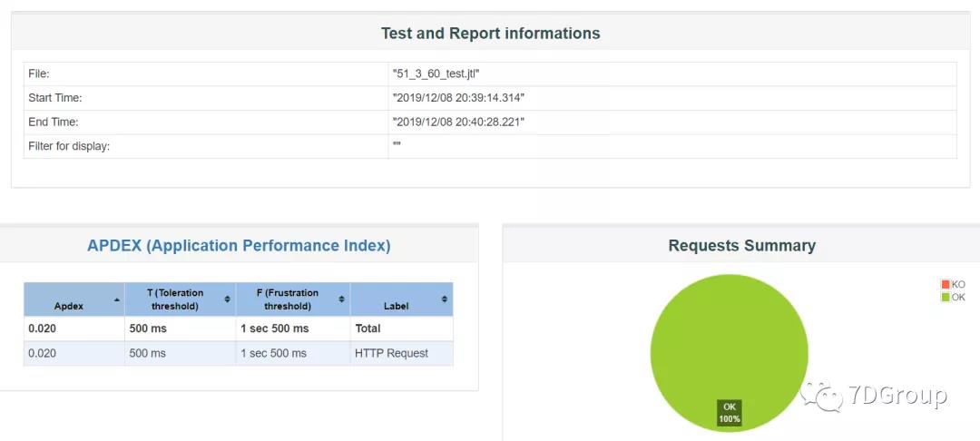This screenshot has height=441, width=980.
Task: Click 500 ms in the Total row
Action: pos(148,328)
